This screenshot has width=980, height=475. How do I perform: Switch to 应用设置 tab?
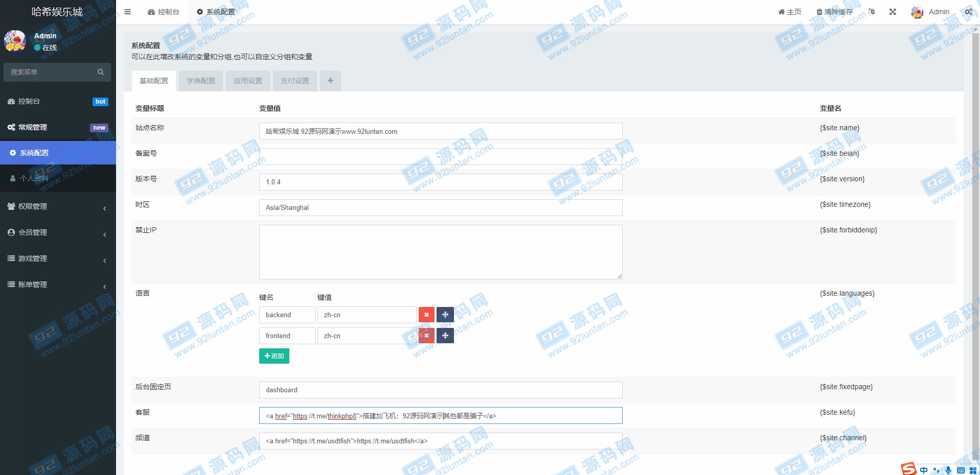tap(248, 81)
